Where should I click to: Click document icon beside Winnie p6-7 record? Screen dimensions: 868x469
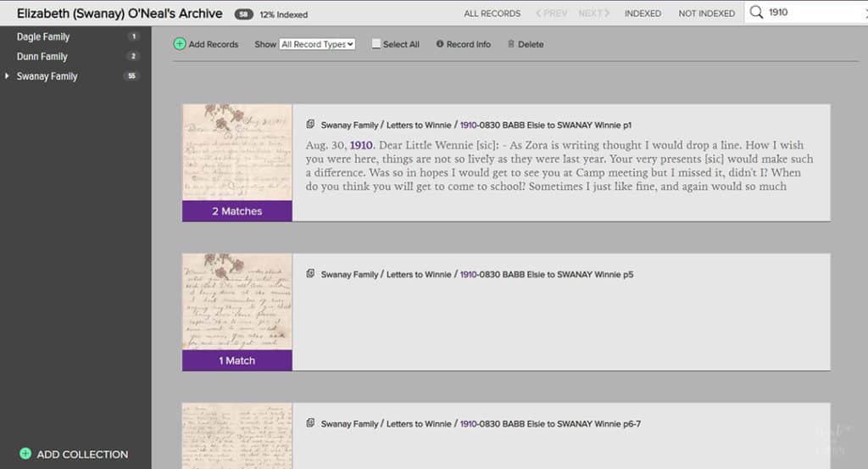[310, 423]
